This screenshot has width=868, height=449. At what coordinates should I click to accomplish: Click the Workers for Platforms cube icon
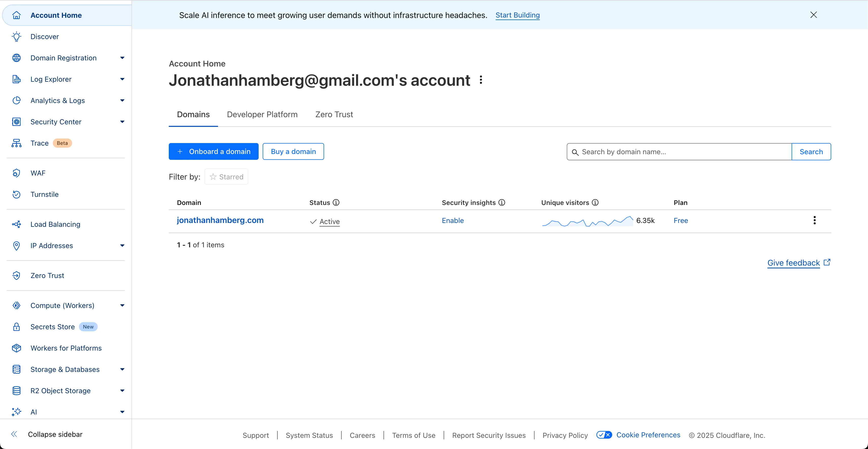click(x=16, y=348)
